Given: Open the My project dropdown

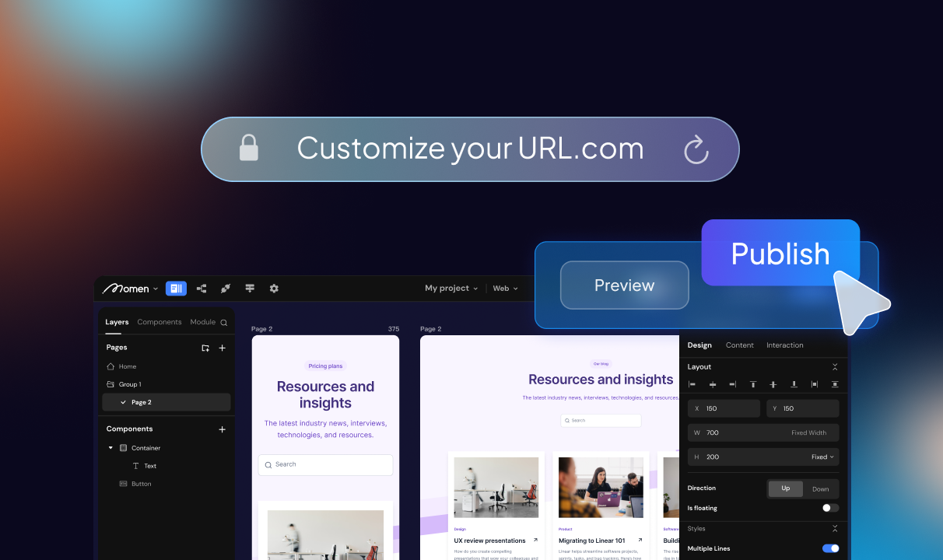Looking at the screenshot, I should (x=451, y=289).
